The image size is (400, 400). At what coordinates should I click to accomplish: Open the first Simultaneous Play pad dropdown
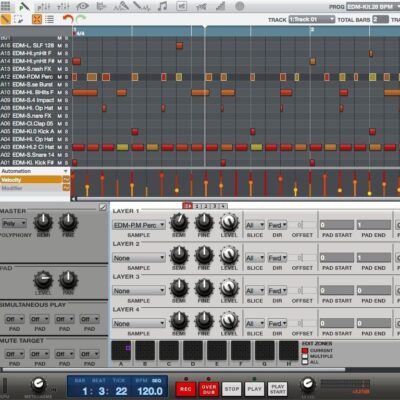[14, 319]
